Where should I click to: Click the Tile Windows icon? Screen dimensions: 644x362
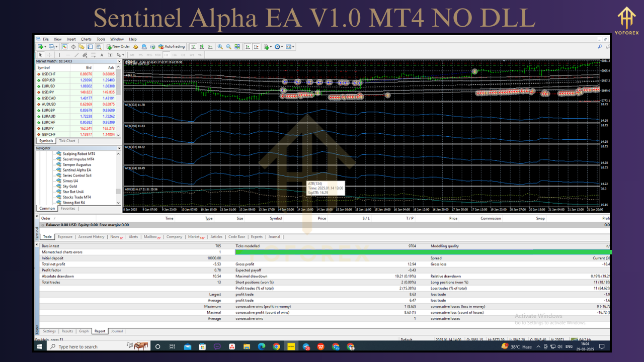pos(237,47)
